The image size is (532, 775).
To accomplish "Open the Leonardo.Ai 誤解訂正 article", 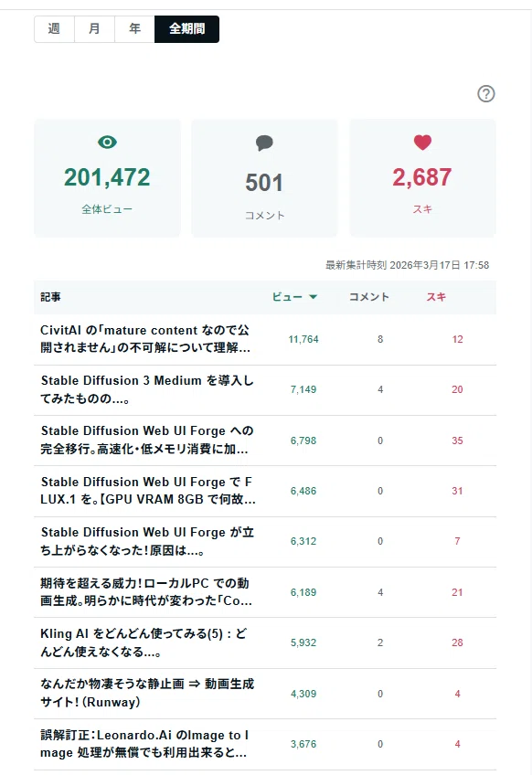I will pos(144,744).
